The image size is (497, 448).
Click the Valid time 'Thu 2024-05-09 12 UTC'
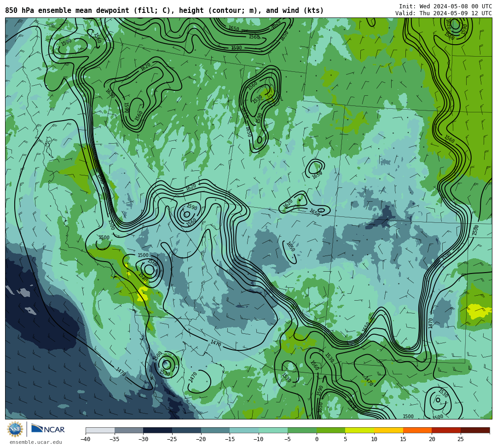click(456, 13)
